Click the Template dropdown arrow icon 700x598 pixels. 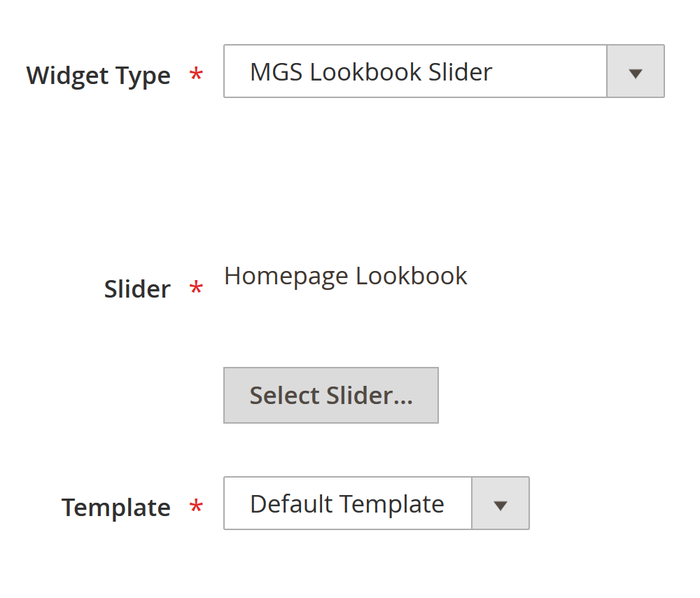(x=500, y=504)
